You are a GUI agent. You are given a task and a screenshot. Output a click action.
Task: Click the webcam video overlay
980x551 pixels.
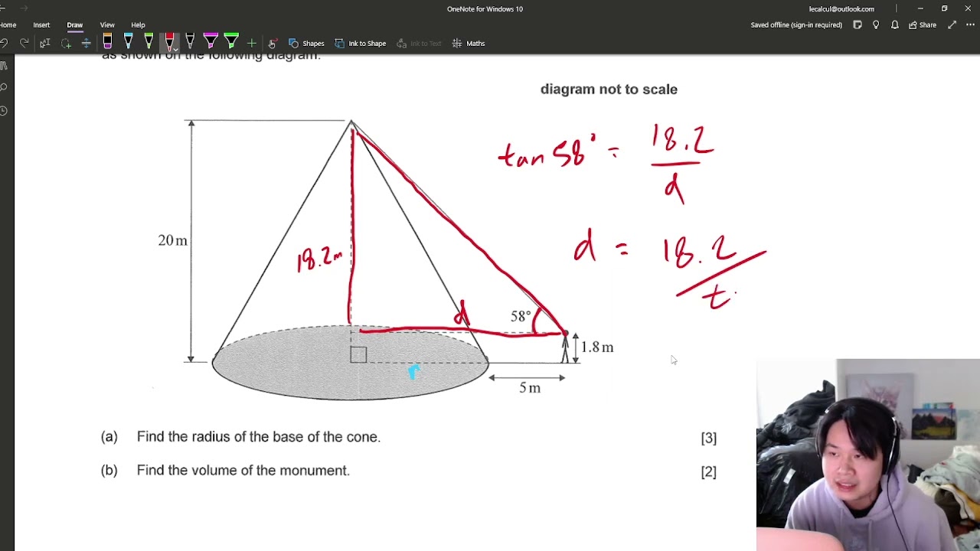click(x=868, y=455)
